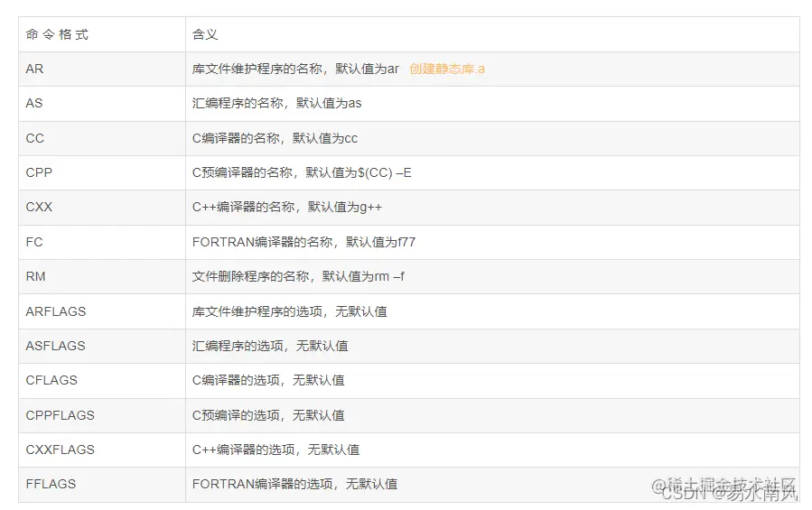Click the orange '创建静态库.a' text
Screen dimensions: 812x510
[x=447, y=69]
